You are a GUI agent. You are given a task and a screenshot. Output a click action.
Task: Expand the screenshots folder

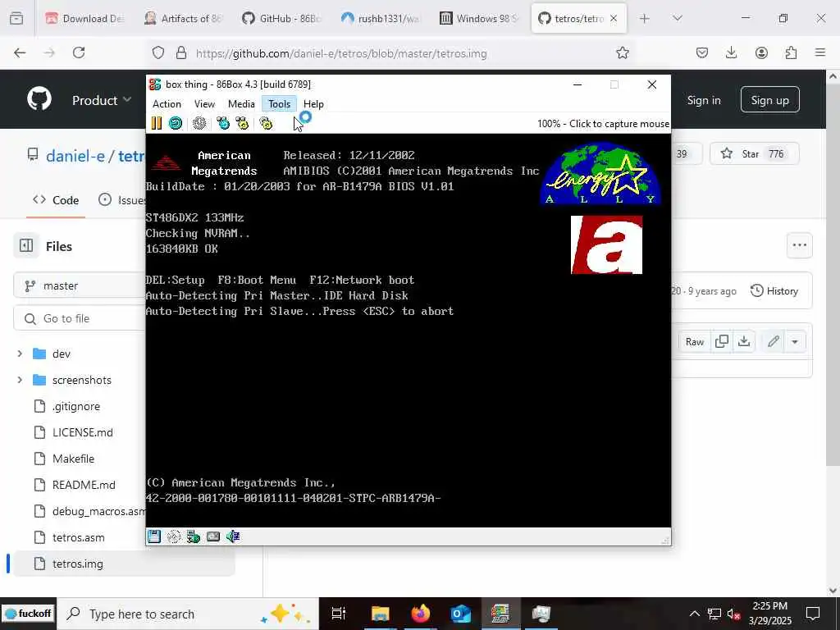pos(20,380)
